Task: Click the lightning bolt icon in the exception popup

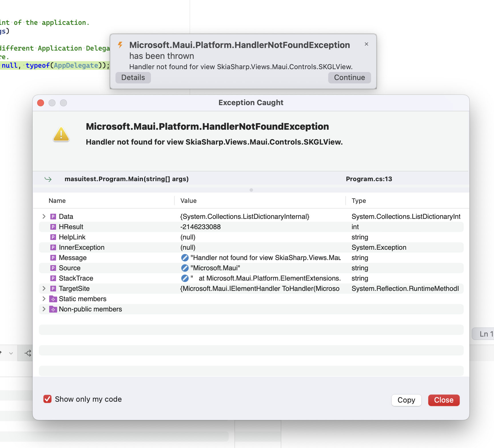Action: tap(120, 45)
